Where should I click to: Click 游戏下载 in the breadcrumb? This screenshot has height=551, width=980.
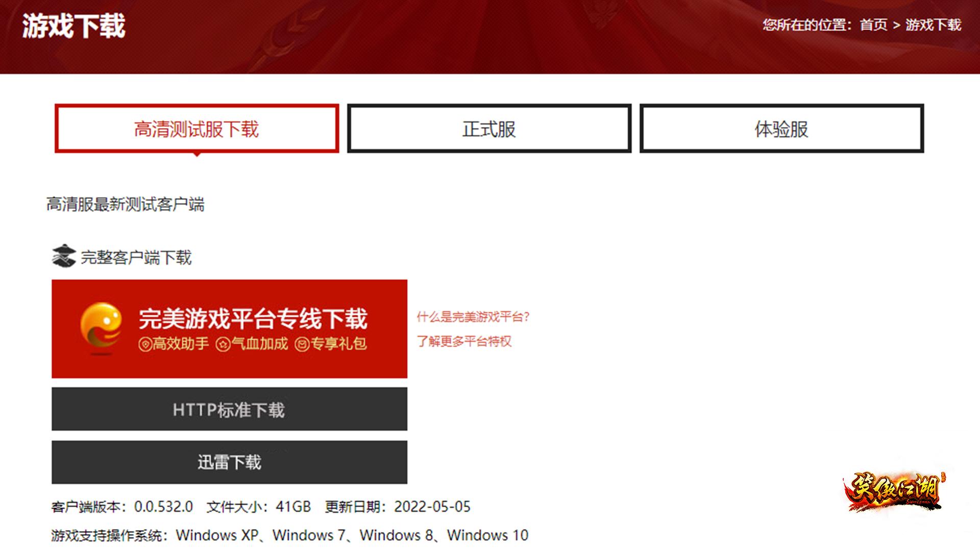tap(933, 25)
